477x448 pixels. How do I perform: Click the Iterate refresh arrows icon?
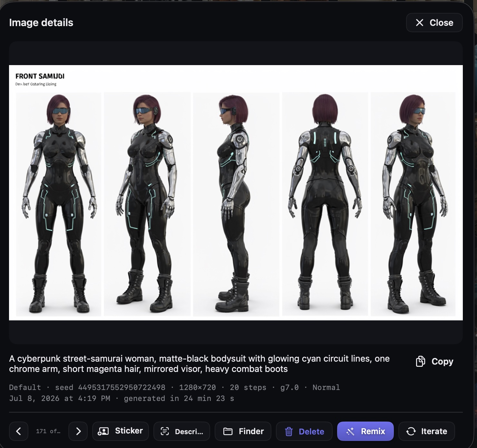pyautogui.click(x=411, y=431)
